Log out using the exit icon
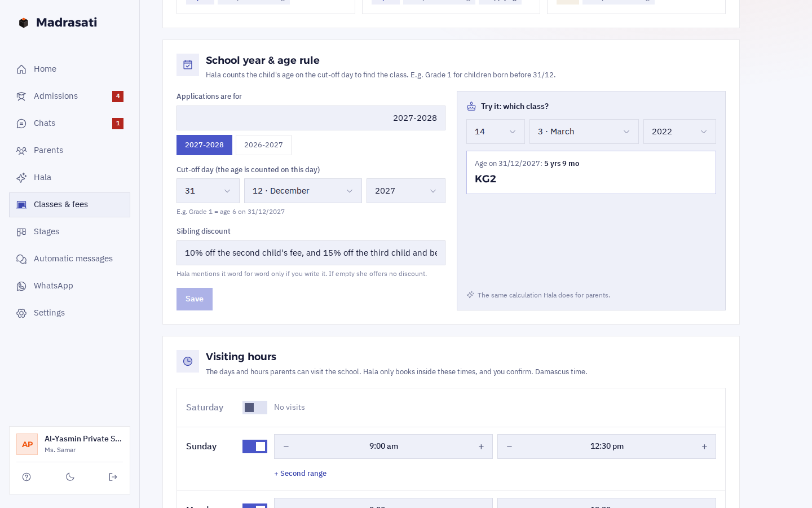The height and width of the screenshot is (508, 812). click(x=113, y=477)
